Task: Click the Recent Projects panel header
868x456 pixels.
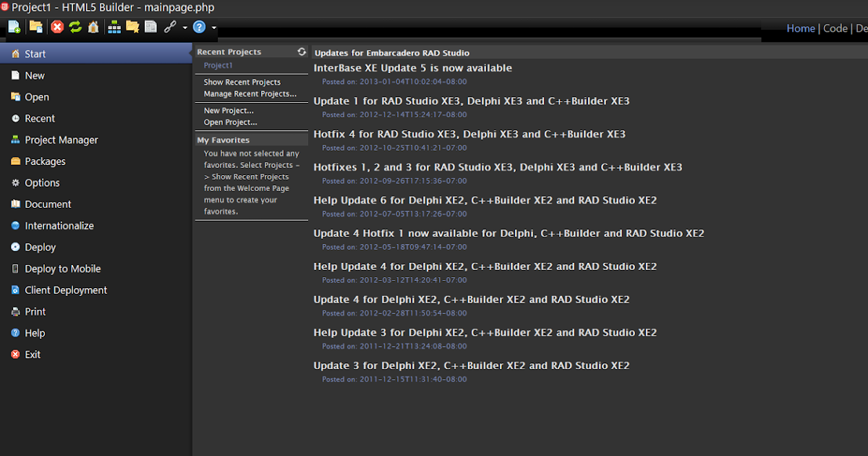Action: (x=251, y=52)
